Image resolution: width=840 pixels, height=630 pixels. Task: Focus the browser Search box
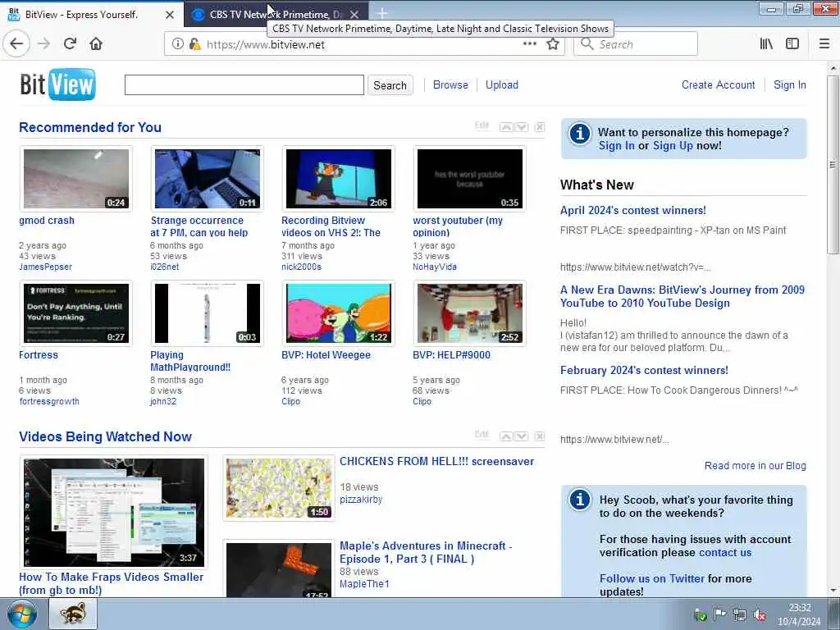click(x=636, y=44)
